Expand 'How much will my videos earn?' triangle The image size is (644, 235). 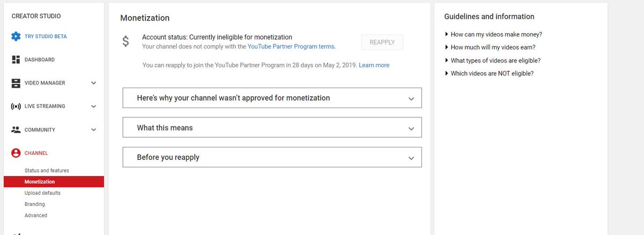click(x=447, y=47)
